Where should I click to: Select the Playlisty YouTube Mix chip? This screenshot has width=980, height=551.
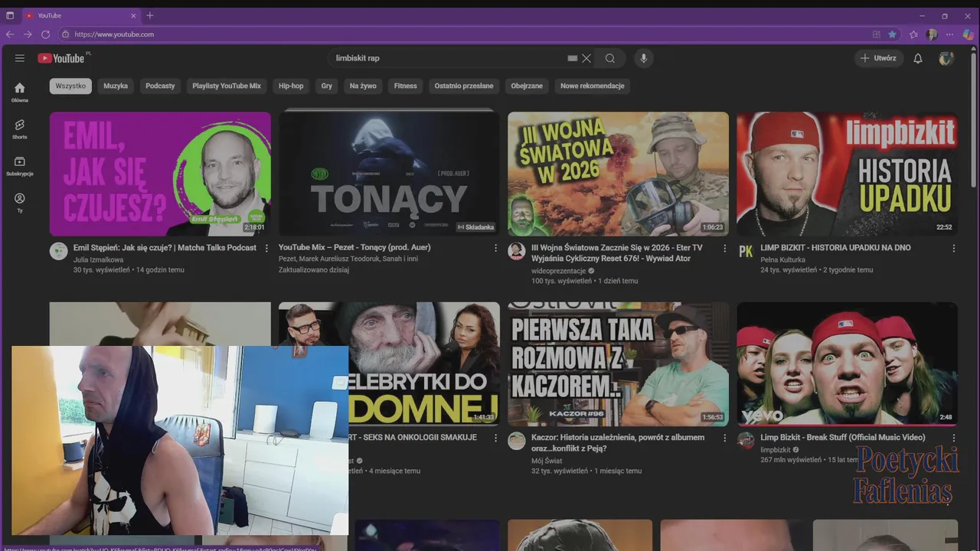click(227, 86)
